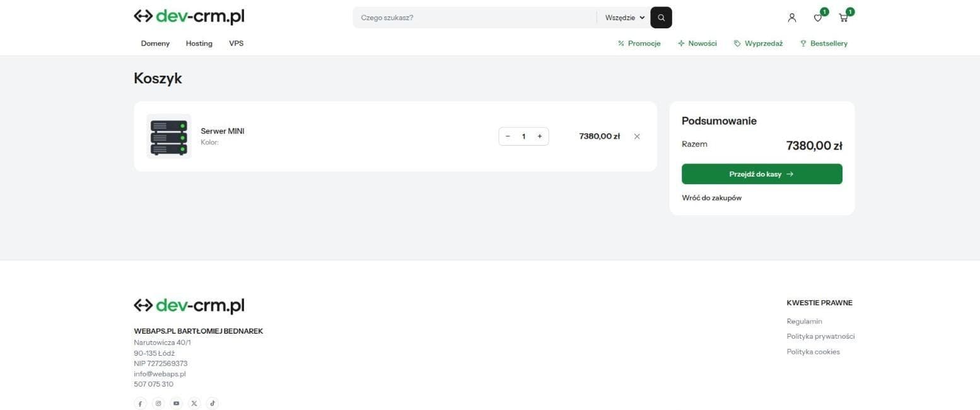
Task: Expand the Wszędzie search category dropdown
Action: point(624,18)
